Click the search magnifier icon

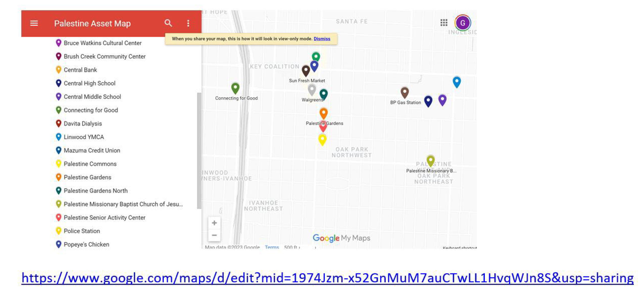point(168,23)
